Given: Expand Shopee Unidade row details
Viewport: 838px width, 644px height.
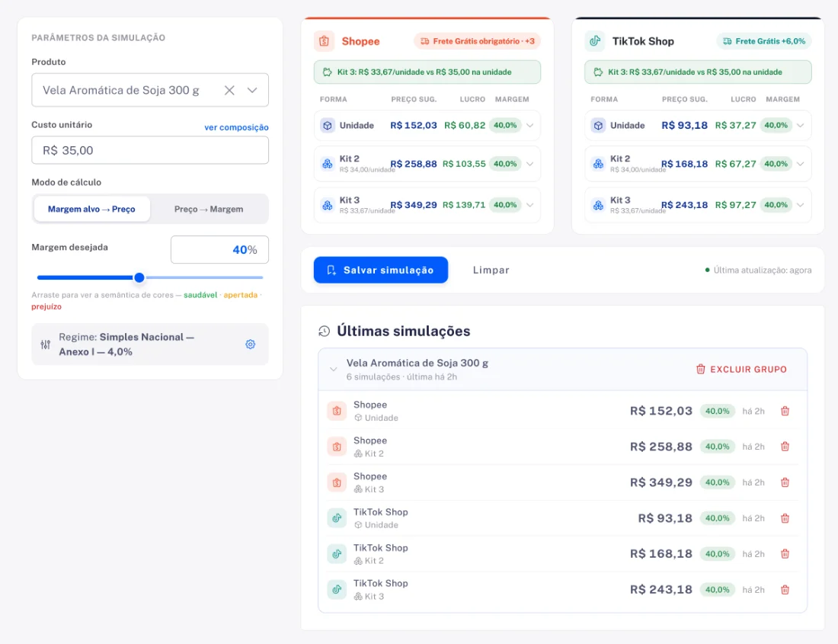Looking at the screenshot, I should pos(529,126).
